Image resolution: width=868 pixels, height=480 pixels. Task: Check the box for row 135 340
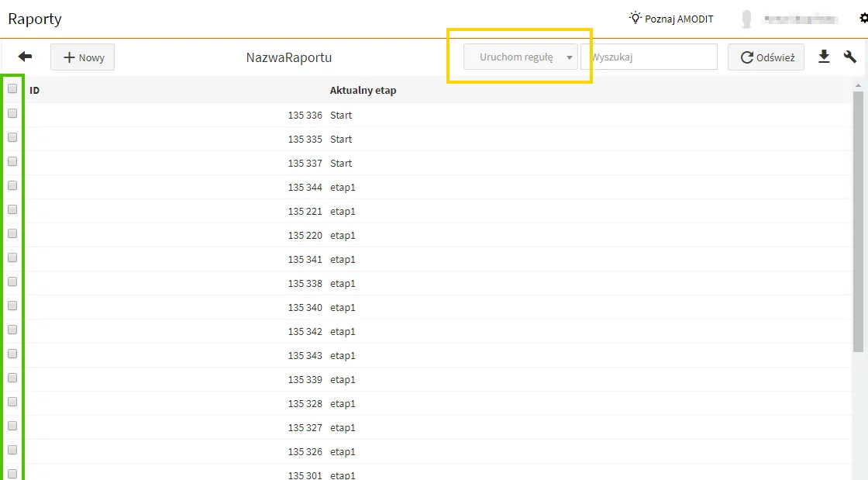pyautogui.click(x=12, y=306)
